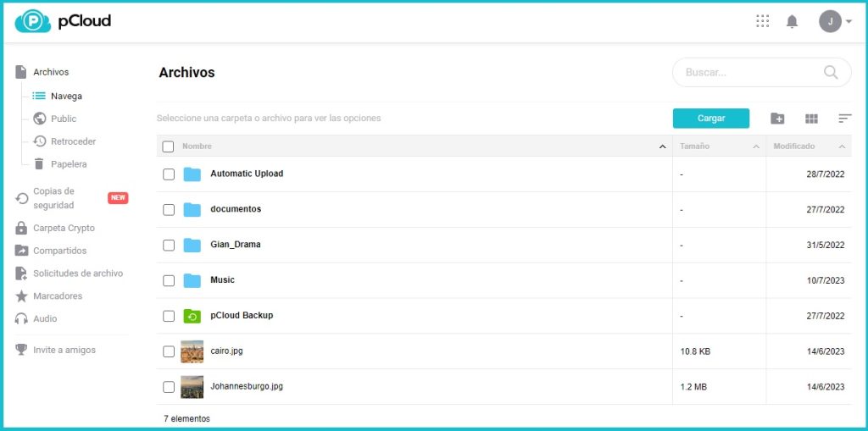
Task: Select Navega in the sidebar
Action: (66, 97)
